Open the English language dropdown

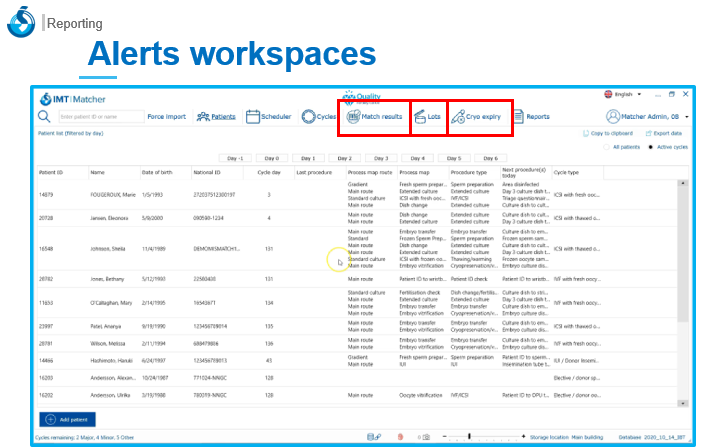point(625,94)
